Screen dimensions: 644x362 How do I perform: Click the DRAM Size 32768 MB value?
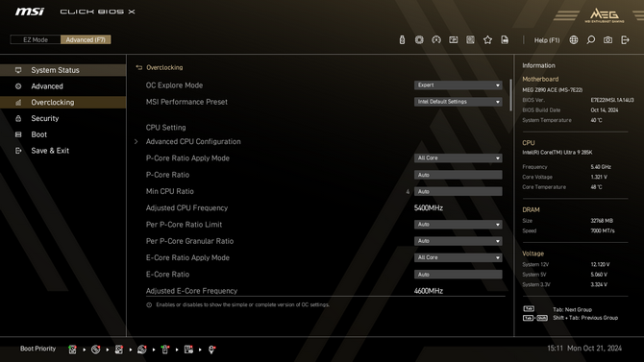click(x=602, y=221)
